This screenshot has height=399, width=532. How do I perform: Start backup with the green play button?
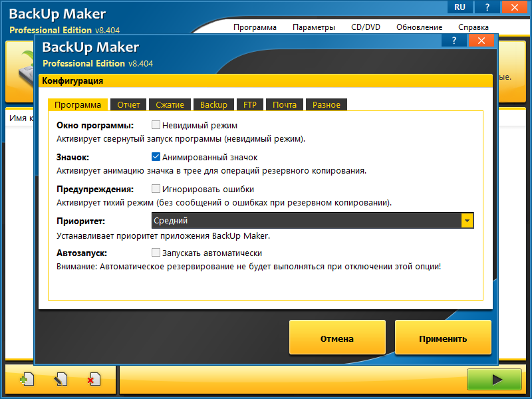coord(494,379)
